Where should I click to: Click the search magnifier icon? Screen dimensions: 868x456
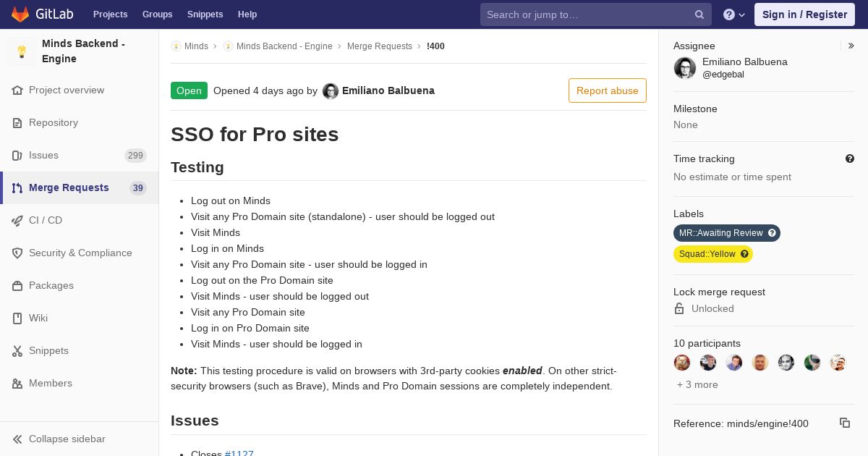point(699,14)
